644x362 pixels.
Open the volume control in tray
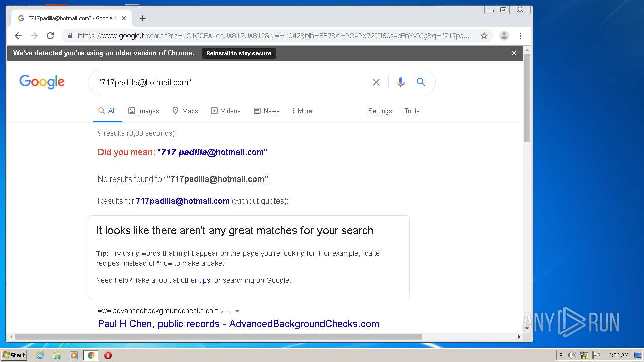(x=572, y=355)
